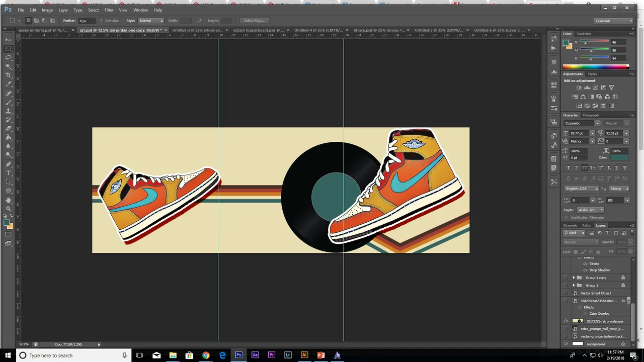Click the Refine Edge button
Image resolution: width=644 pixels, height=362 pixels.
(254, 21)
